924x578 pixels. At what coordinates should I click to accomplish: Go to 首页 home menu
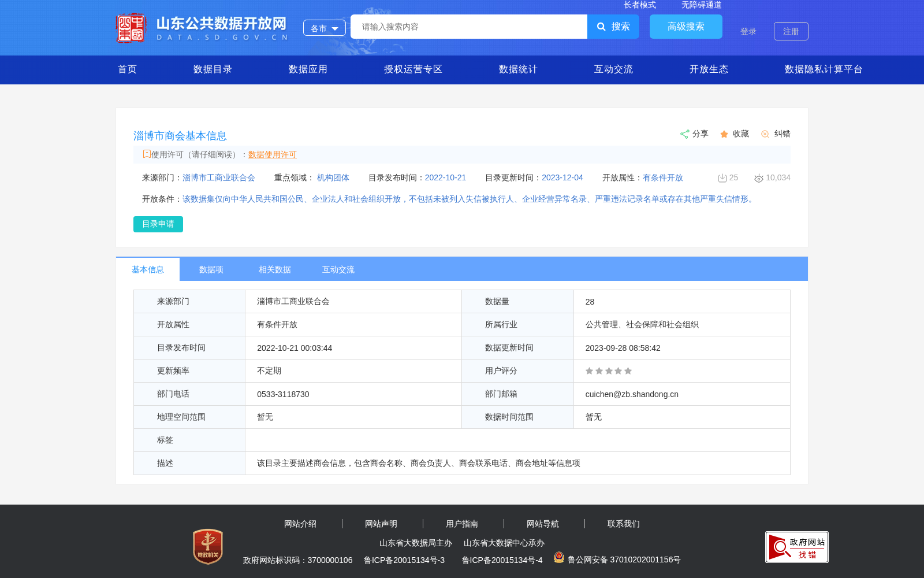pos(128,69)
